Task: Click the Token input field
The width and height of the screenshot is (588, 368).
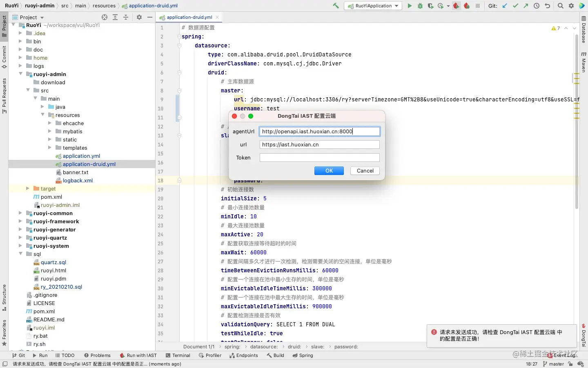Action: tap(319, 157)
